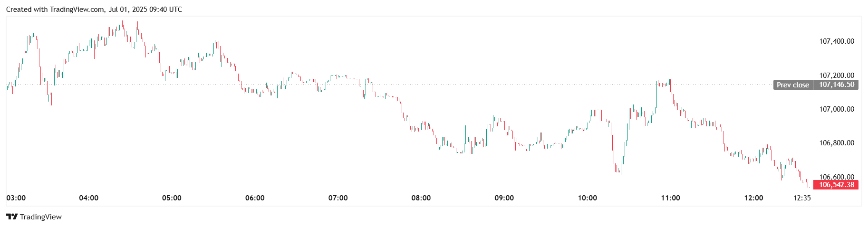
Task: Choose the 09:00 time axis label
Action: [504, 198]
